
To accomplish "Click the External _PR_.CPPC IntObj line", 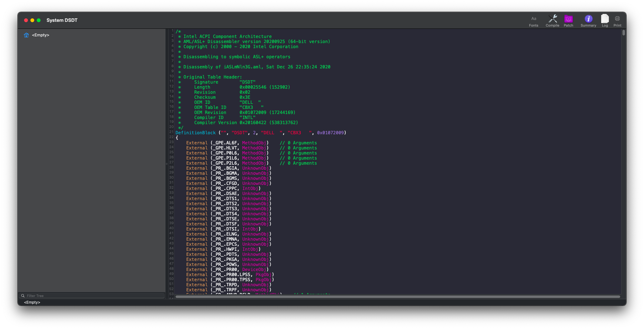I will 223,188.
